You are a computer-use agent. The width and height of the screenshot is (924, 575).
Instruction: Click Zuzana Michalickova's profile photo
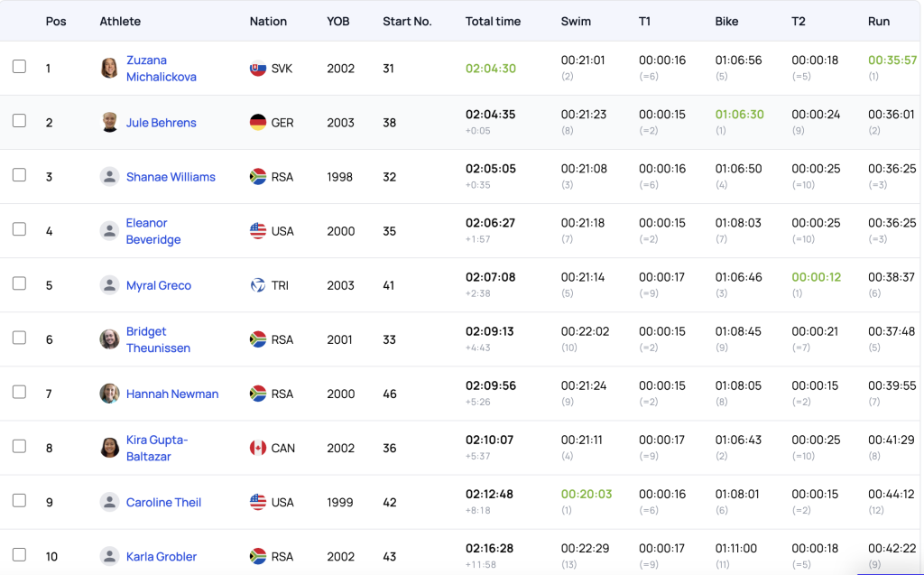[x=109, y=69]
